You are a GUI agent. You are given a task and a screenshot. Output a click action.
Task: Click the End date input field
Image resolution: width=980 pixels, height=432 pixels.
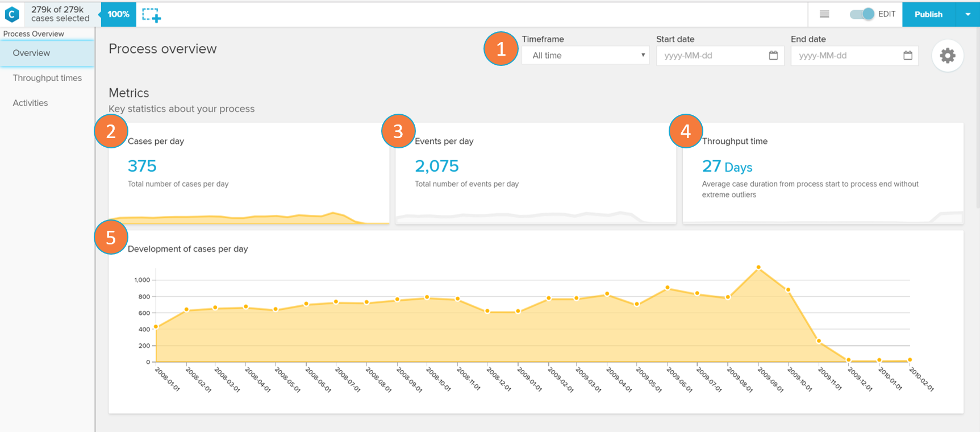848,56
